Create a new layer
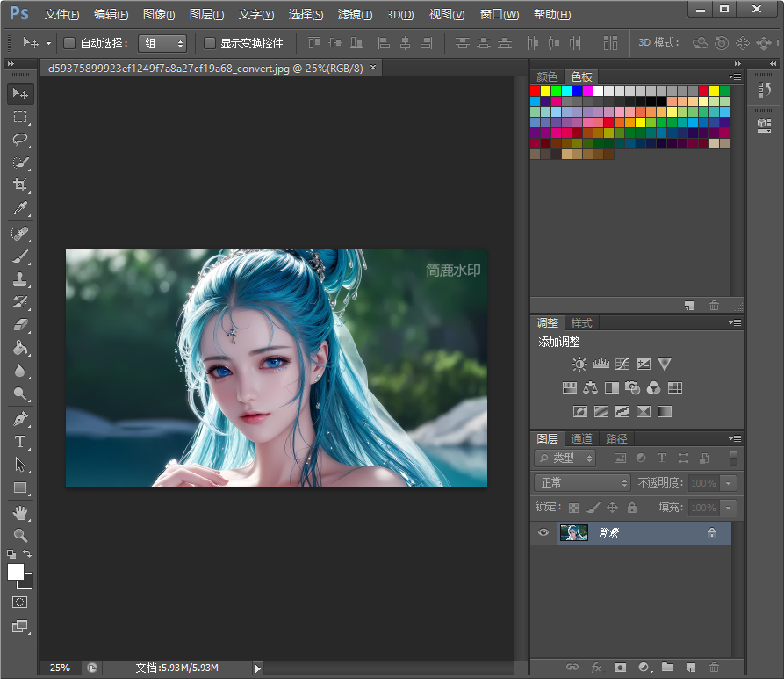784x679 pixels. [690, 668]
